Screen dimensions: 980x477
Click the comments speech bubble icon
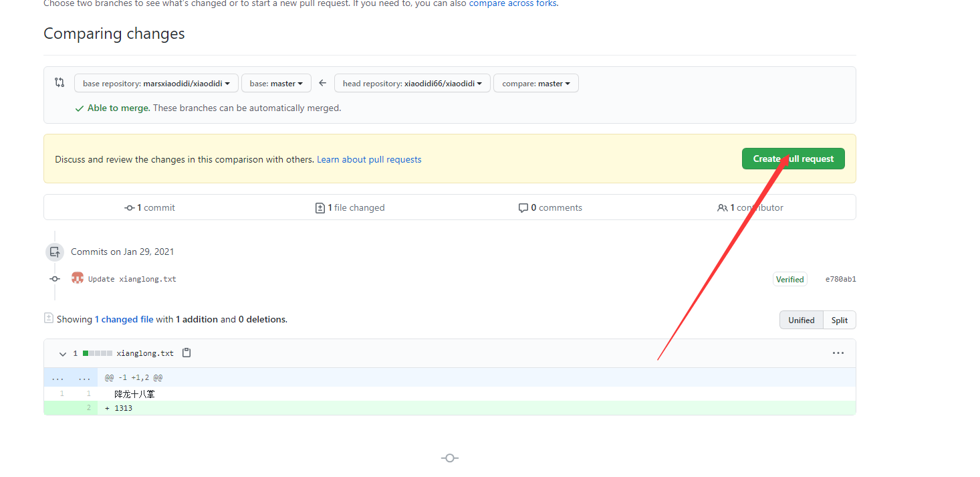[x=523, y=208]
